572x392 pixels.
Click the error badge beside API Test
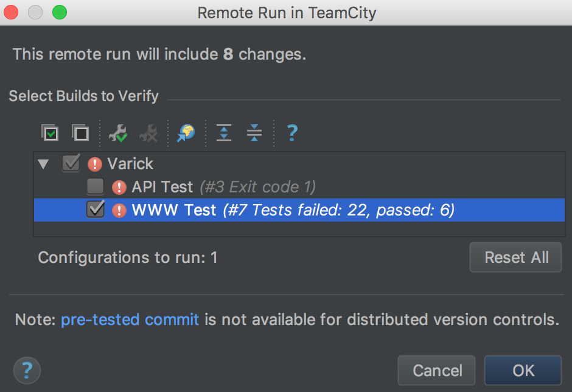(119, 187)
